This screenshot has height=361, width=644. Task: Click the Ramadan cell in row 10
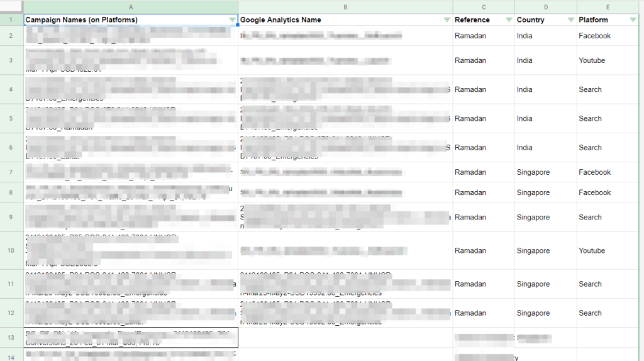coord(470,250)
